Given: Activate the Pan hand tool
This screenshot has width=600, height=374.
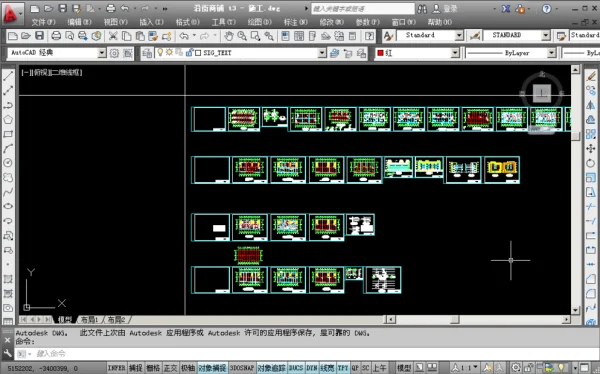Looking at the screenshot, I should 228,36.
